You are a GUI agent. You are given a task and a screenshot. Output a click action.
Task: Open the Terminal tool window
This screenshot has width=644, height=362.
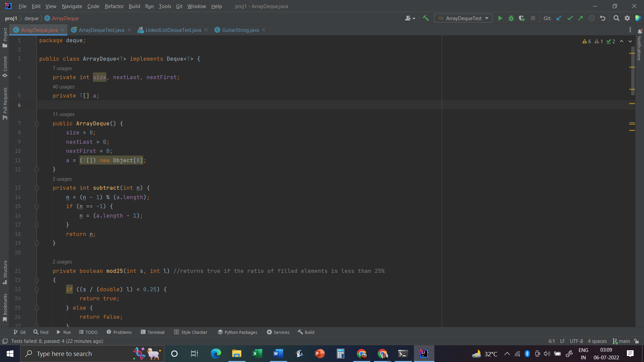153,332
